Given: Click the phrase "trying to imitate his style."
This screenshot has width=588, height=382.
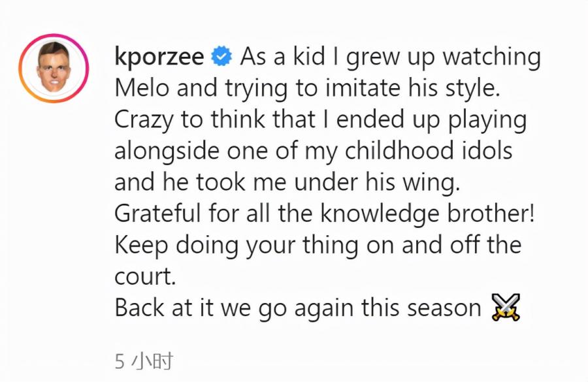Looking at the screenshot, I should pos(362,89).
